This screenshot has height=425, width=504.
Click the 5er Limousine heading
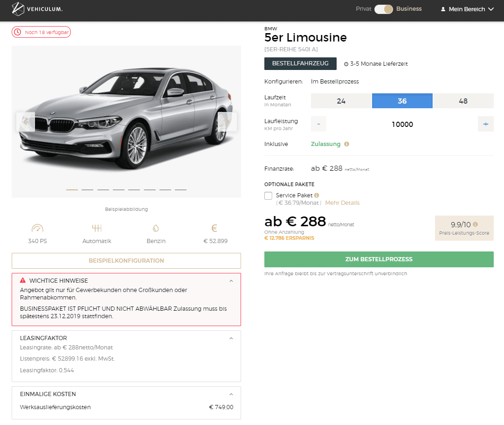click(305, 38)
